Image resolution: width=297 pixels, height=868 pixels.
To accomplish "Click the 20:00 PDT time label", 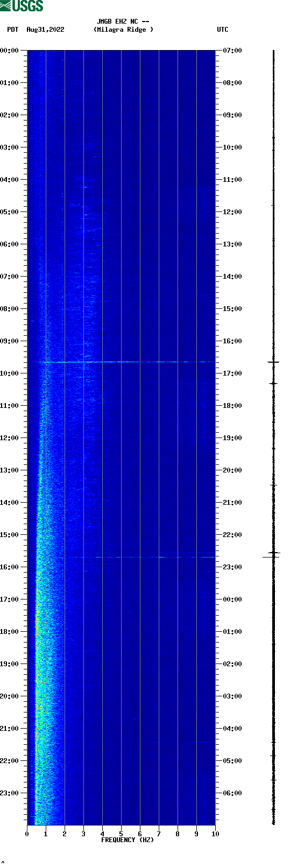I will click(x=9, y=696).
